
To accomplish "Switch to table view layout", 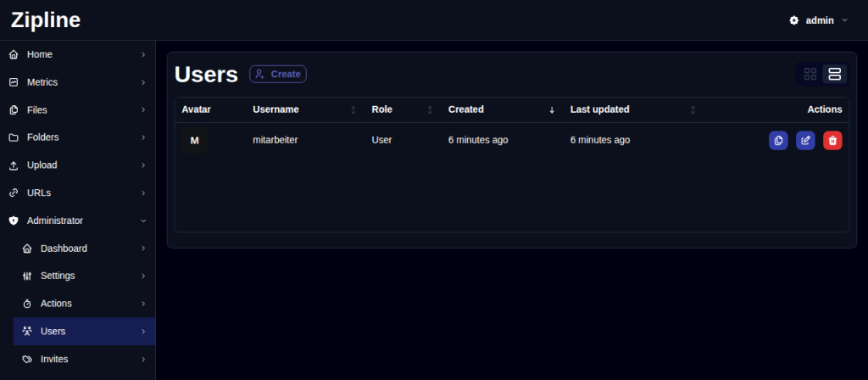I will point(834,75).
